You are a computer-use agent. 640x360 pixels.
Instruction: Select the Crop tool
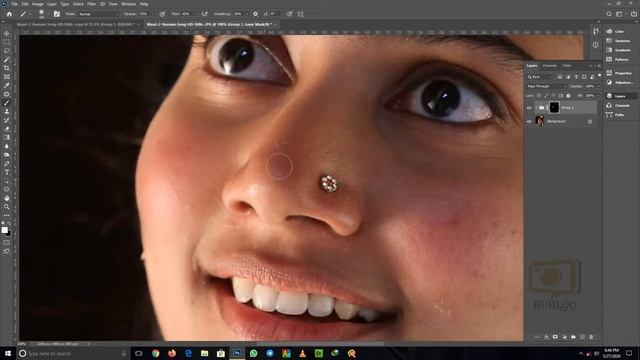pos(7,68)
